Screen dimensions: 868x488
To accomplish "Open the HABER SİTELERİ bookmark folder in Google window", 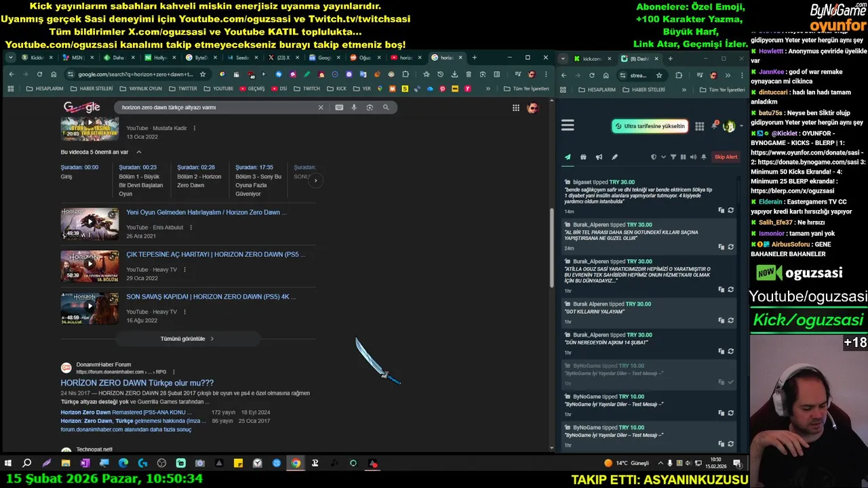I will [92, 89].
